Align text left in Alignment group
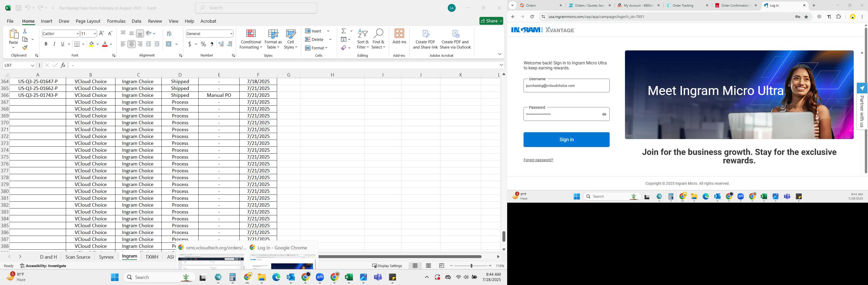Screen dimensions: 868x285 (123, 44)
